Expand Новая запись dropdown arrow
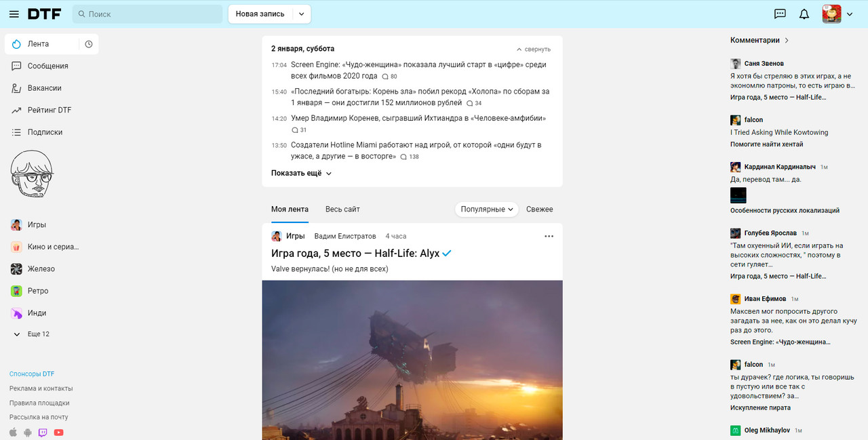Screen dimensions: 868x440 coord(301,14)
